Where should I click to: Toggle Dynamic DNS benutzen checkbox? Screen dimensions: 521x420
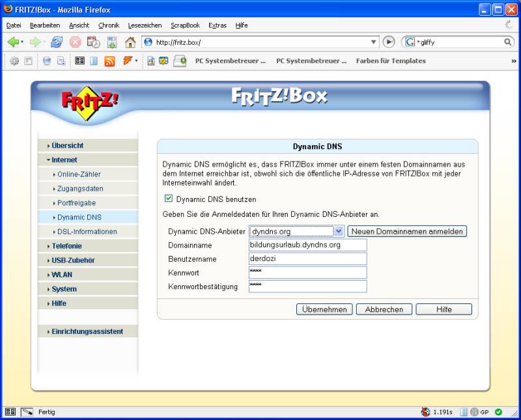pos(169,199)
